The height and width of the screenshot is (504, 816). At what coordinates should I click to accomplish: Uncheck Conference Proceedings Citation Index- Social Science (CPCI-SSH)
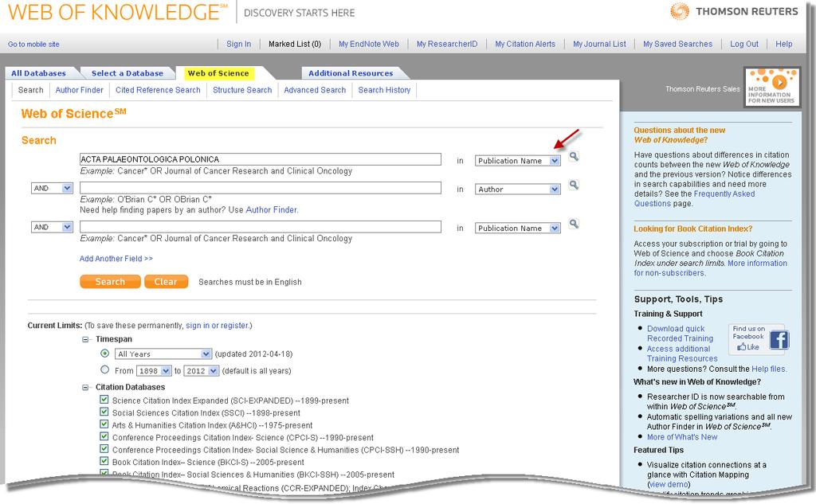[104, 449]
